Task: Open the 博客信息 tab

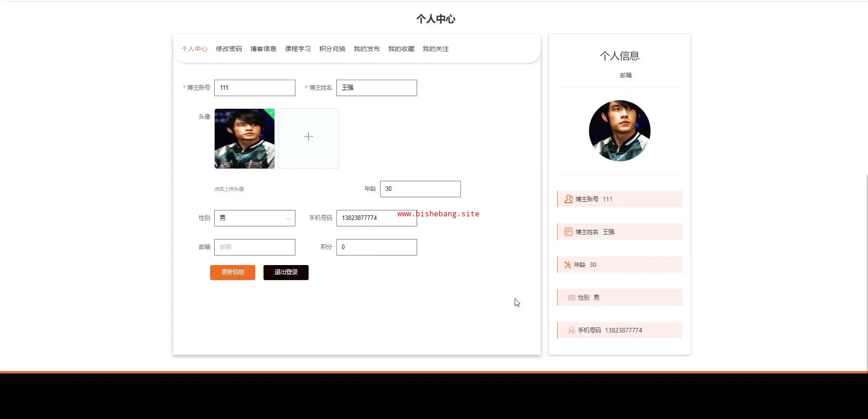Action: [x=263, y=49]
